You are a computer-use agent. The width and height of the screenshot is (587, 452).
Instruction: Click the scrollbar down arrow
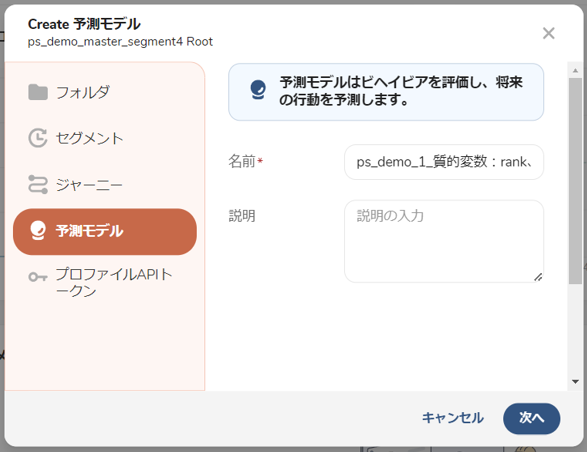click(575, 382)
